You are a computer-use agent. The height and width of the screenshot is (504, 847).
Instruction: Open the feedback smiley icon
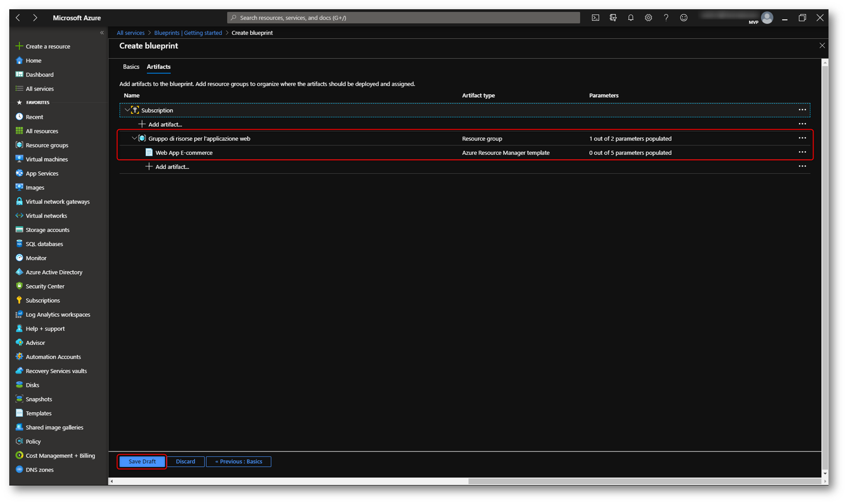[x=684, y=18]
